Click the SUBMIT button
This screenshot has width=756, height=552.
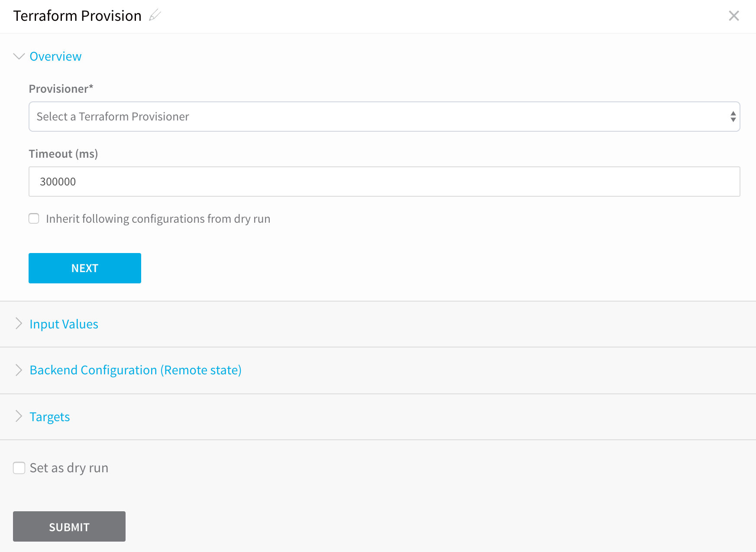pyautogui.click(x=69, y=526)
